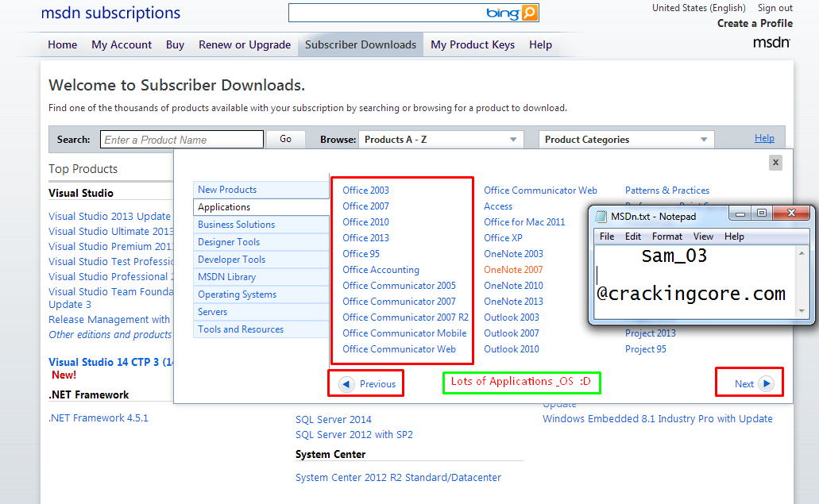Viewport: 819px width, 504px height.
Task: Open the Office 2013 link
Action: 365,238
